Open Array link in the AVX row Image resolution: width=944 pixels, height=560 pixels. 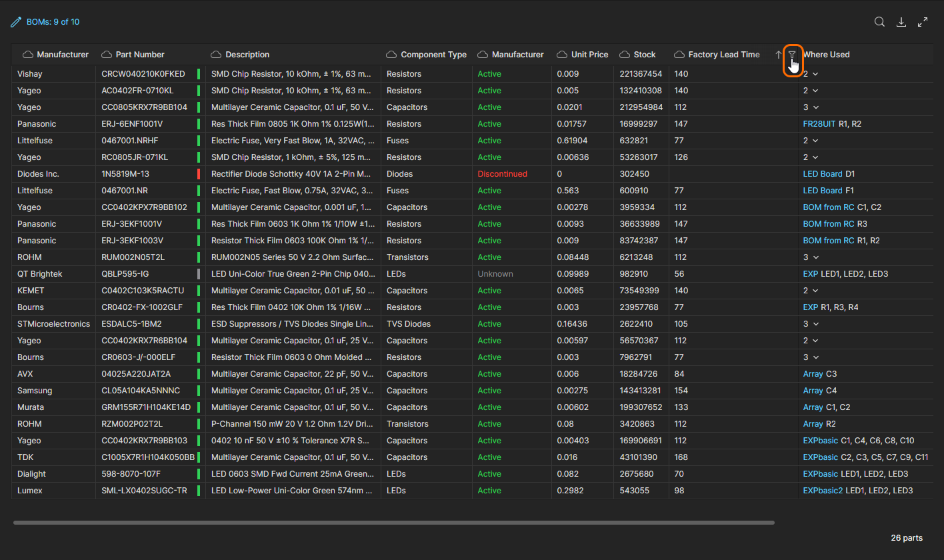coord(813,374)
